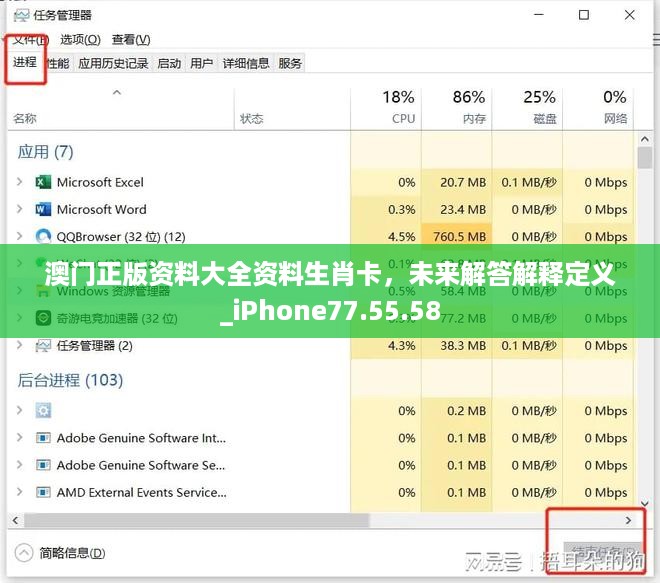The width and height of the screenshot is (660, 583).
Task: Sort processes by 内存 column
Action: 457,109
